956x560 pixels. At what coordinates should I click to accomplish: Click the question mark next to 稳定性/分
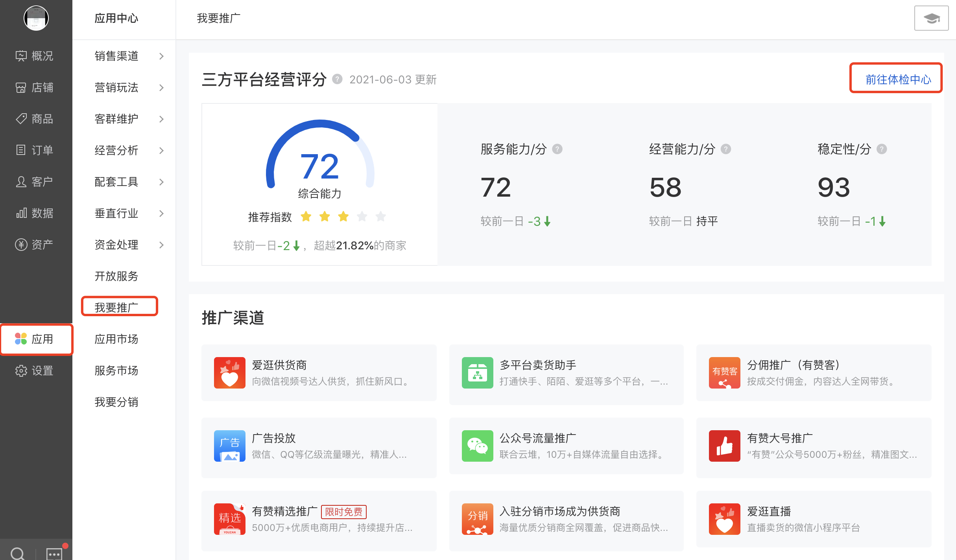882,149
